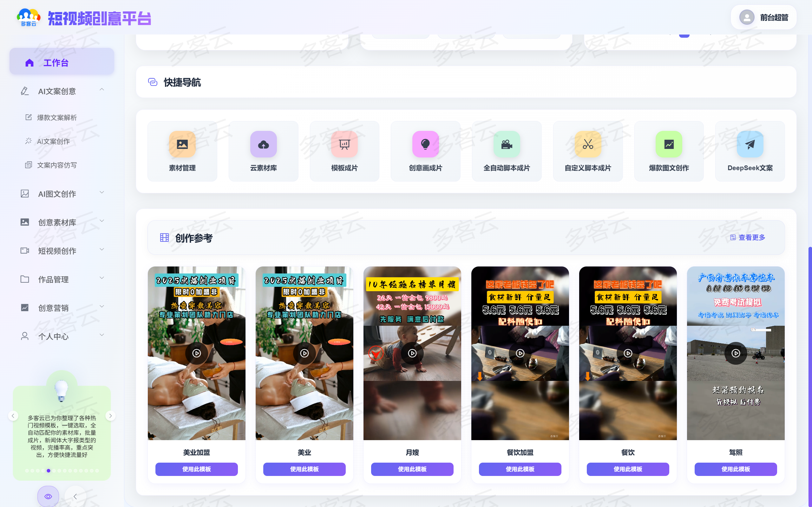Play the 驾照 template video thumbnail
Viewport: 812px width, 507px height.
(x=736, y=353)
